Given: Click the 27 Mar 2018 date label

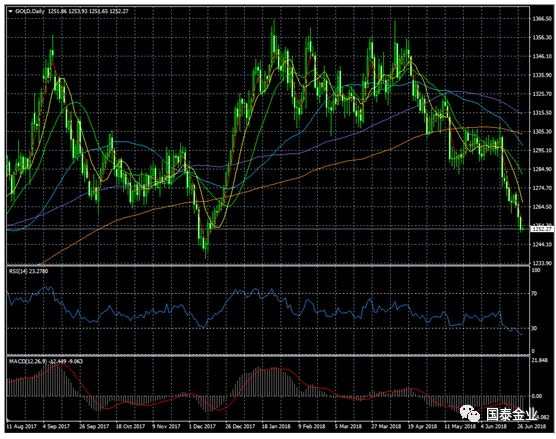Looking at the screenshot, I should [x=385, y=426].
